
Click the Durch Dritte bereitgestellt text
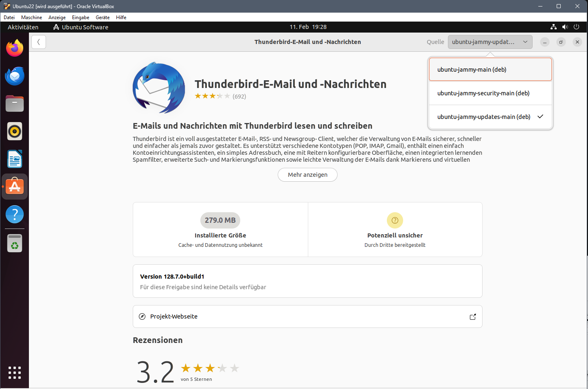tap(395, 245)
